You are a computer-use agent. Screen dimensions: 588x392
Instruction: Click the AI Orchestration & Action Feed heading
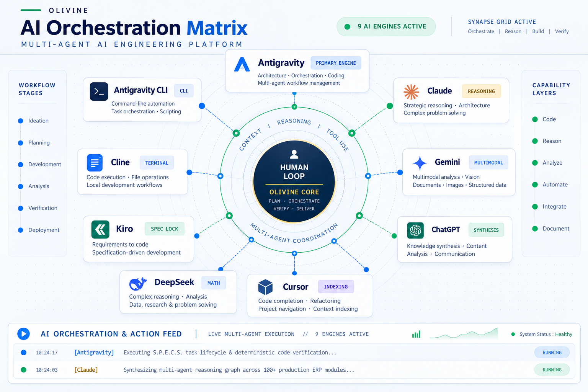click(x=111, y=334)
